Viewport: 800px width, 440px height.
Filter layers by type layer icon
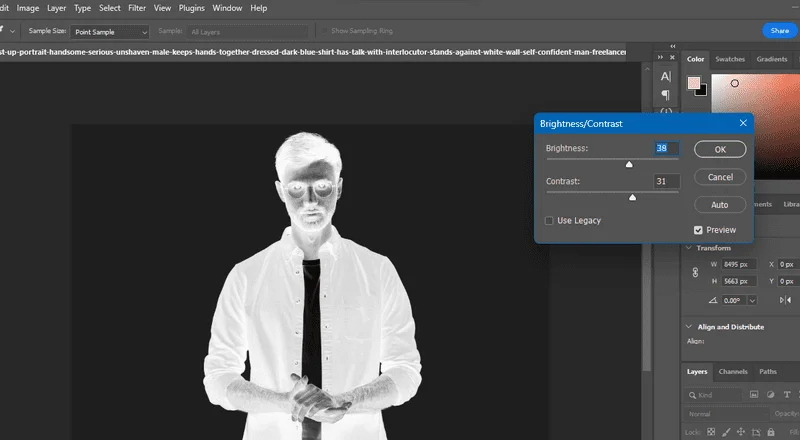(787, 395)
